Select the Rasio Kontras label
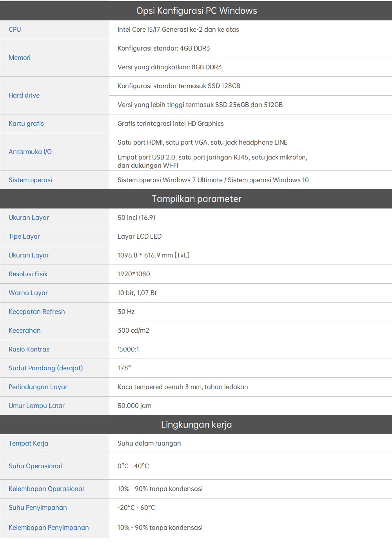 coord(29,349)
